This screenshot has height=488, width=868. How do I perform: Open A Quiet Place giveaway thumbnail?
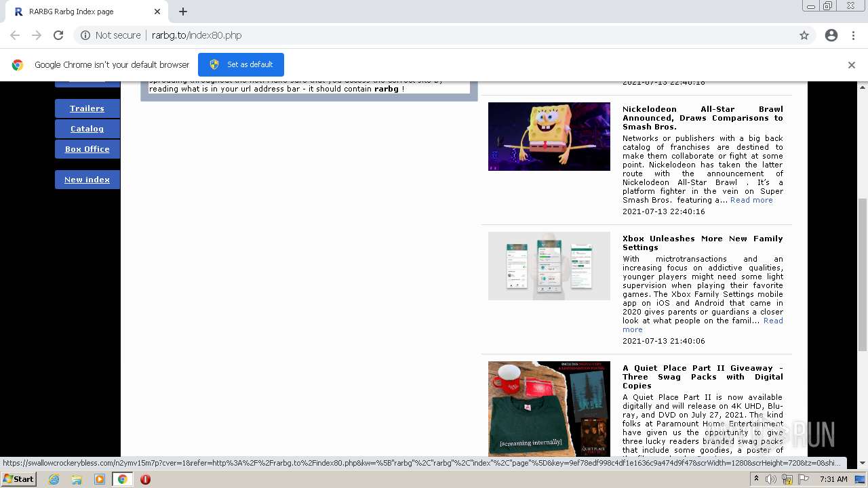549,409
